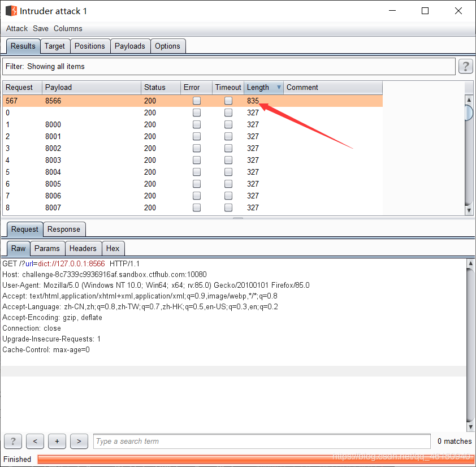Open the Attack menu
The image size is (476, 467).
(x=17, y=28)
